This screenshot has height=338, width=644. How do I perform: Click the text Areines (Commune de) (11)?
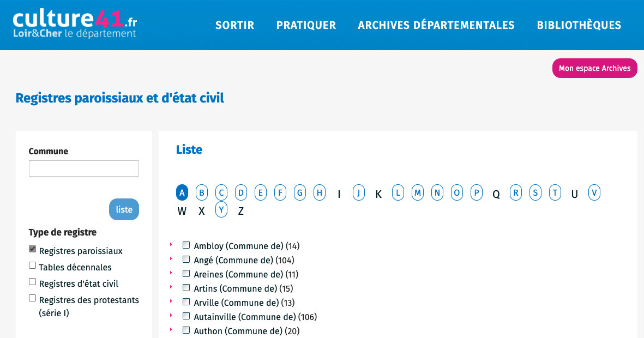click(246, 274)
